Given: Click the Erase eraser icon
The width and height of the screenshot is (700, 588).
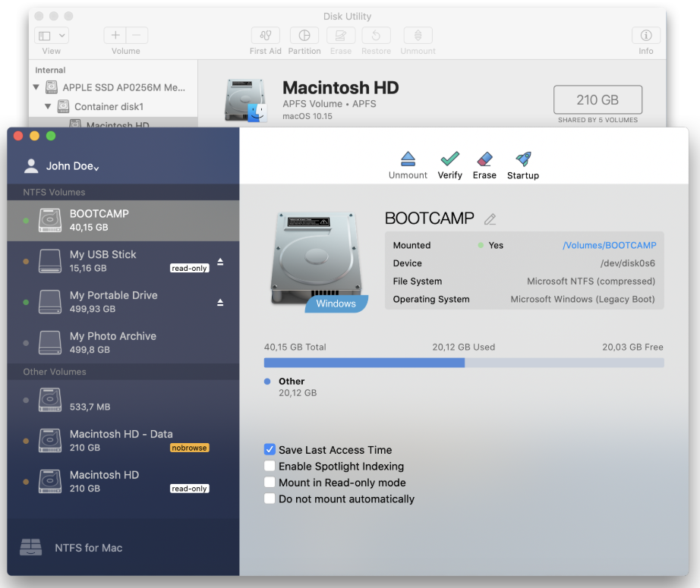Looking at the screenshot, I should coord(484,159).
